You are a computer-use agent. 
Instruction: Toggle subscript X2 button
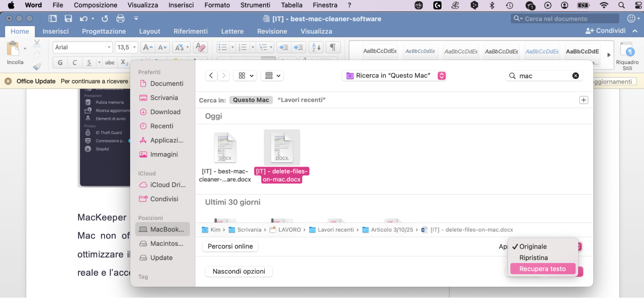[124, 62]
